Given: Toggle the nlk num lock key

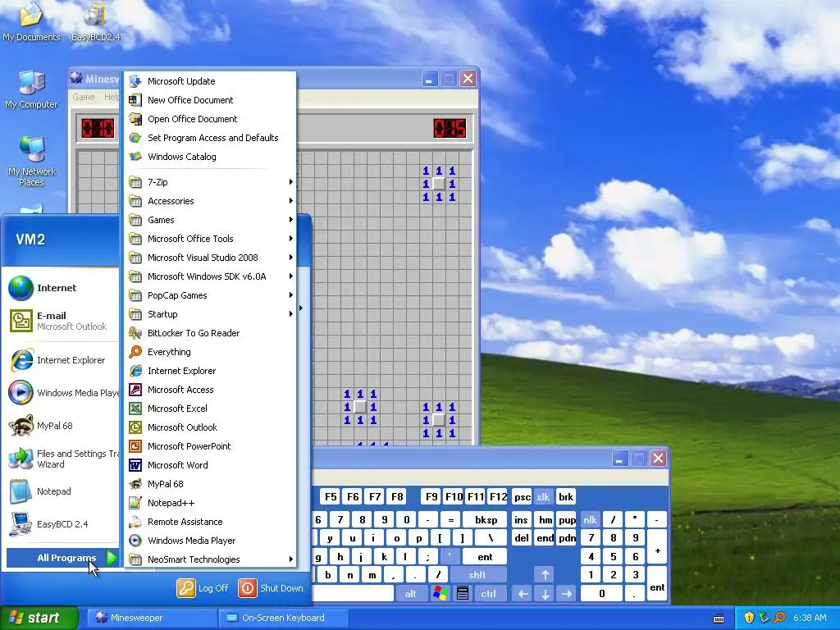Looking at the screenshot, I should tap(590, 519).
